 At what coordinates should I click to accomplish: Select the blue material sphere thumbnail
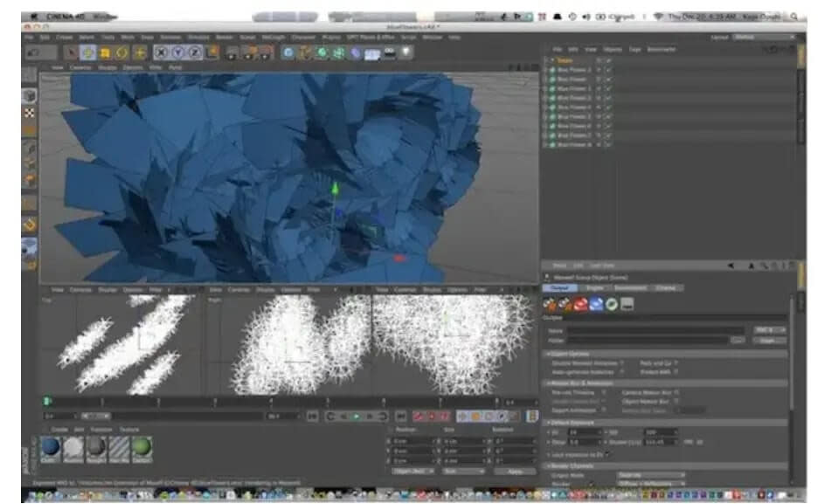click(51, 446)
